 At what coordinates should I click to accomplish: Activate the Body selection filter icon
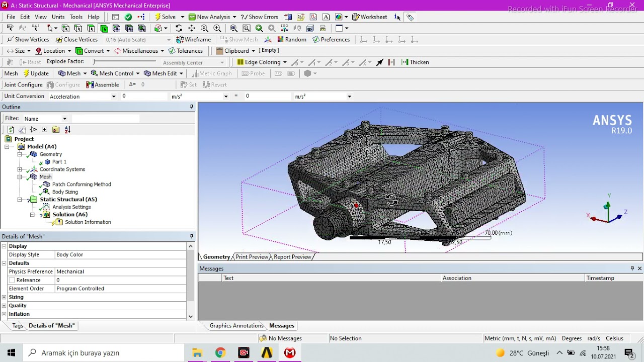tap(104, 28)
